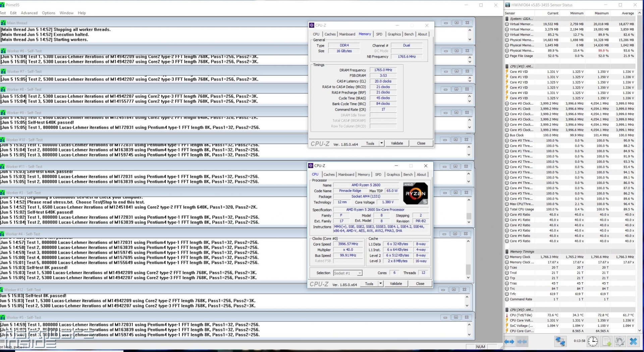The height and width of the screenshot is (352, 644).
Task: Sort by the Maximum column header in HWiNFO
Action: 601,13
